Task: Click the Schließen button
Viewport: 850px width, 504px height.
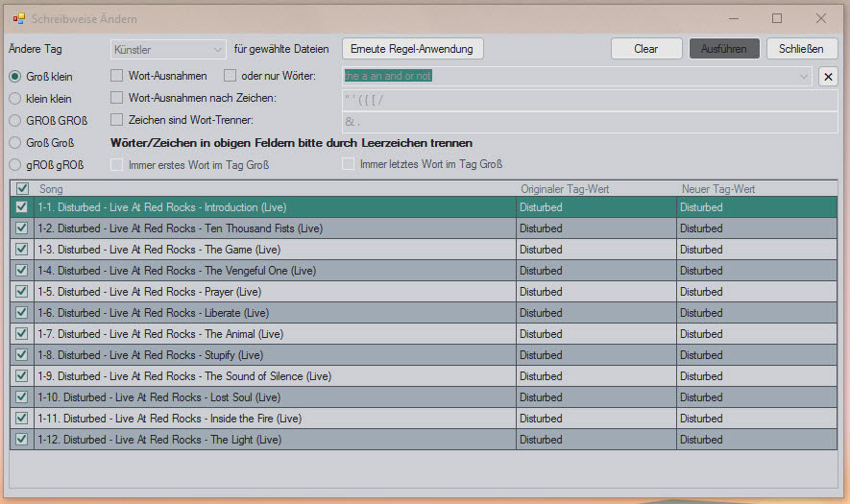Action: (802, 49)
